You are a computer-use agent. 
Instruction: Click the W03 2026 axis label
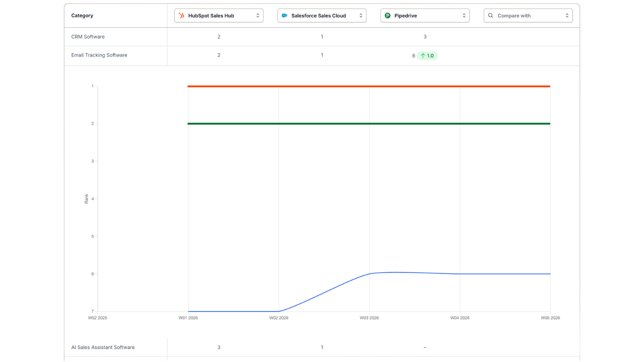pyautogui.click(x=369, y=318)
